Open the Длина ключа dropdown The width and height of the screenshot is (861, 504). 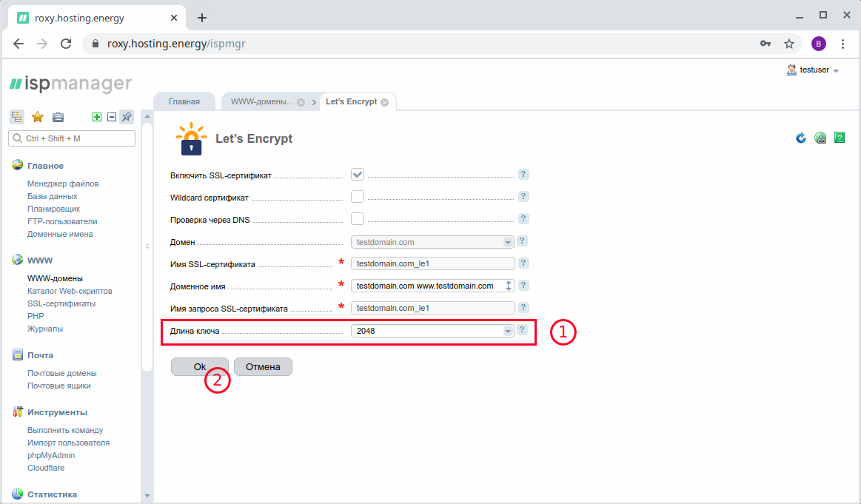[x=432, y=331]
